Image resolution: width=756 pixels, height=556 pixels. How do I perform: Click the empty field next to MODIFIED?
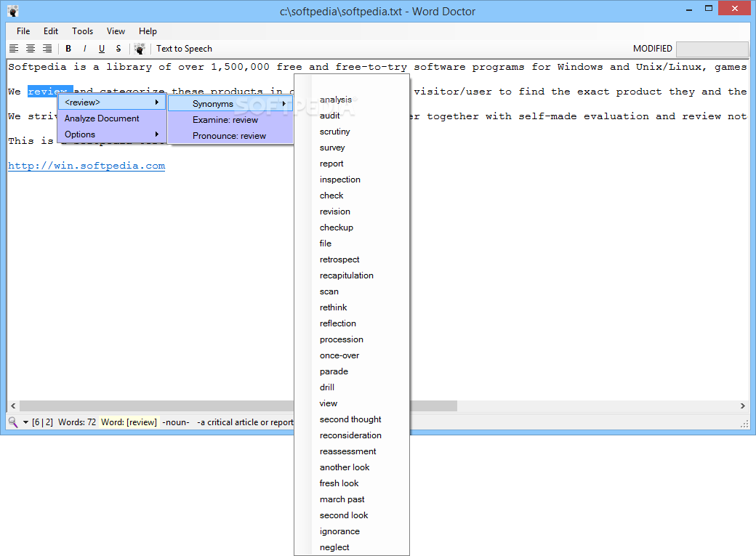pyautogui.click(x=712, y=49)
